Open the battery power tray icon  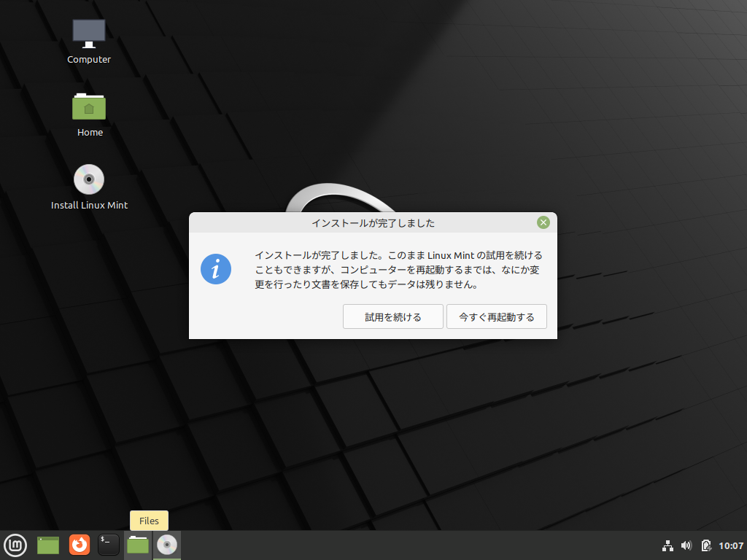click(706, 545)
